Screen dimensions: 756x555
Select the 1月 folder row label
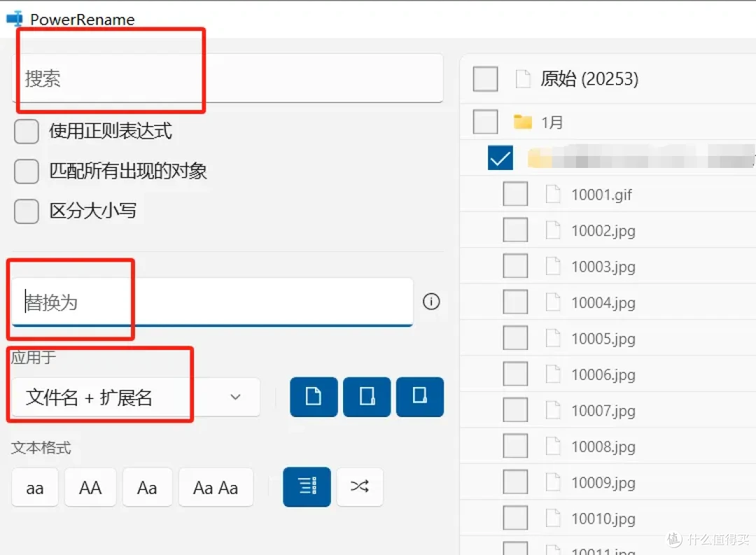(552, 122)
